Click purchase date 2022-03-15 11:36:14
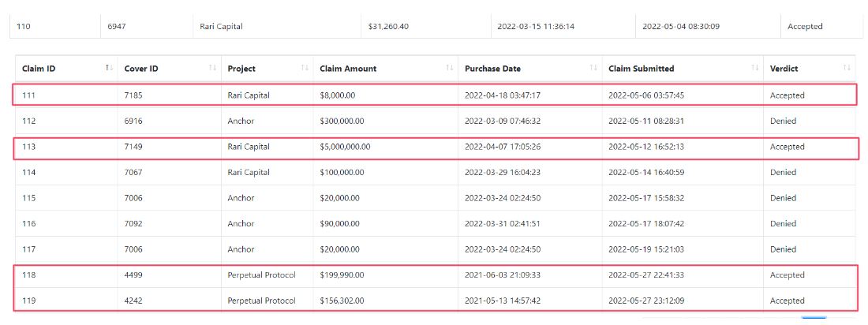Image resolution: width=868 pixels, height=325 pixels. tap(536, 26)
